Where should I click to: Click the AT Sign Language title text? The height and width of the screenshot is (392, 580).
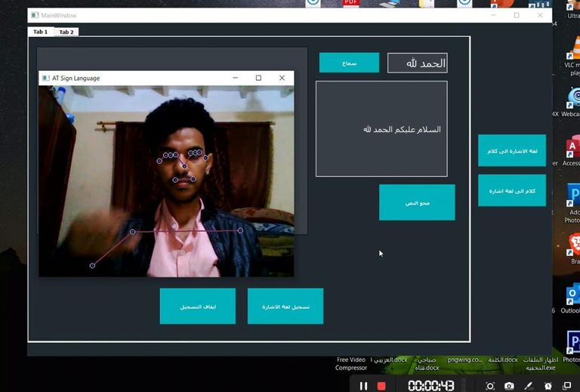76,79
